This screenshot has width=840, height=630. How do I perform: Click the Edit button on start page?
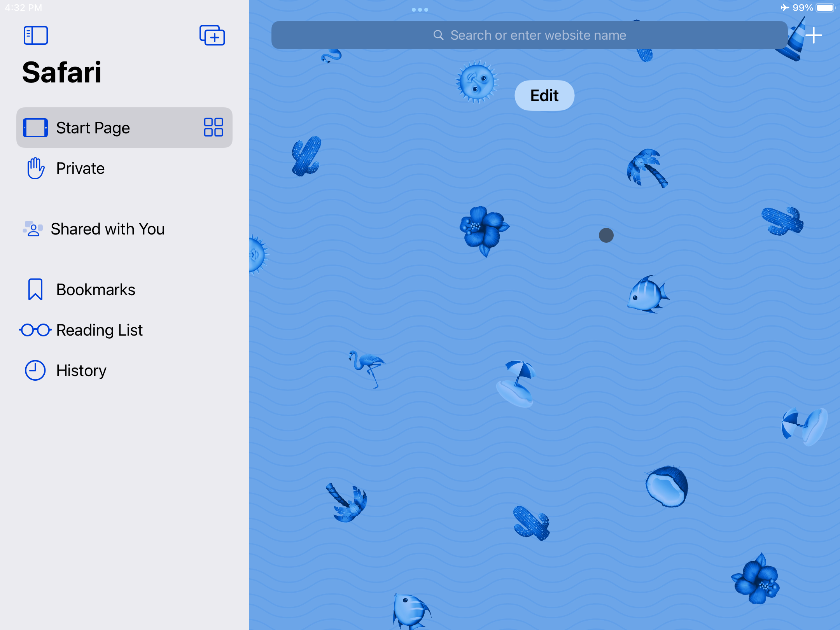pyautogui.click(x=544, y=96)
